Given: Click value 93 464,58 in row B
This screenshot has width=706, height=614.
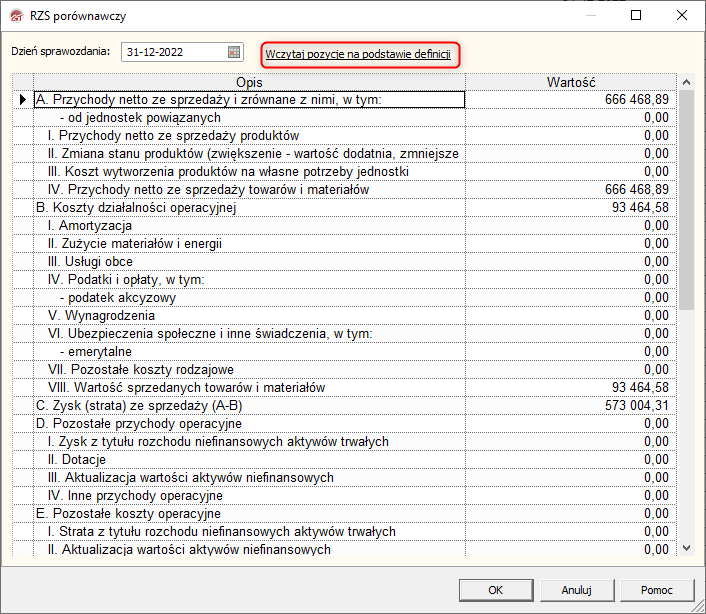Looking at the screenshot, I should click(x=640, y=208).
